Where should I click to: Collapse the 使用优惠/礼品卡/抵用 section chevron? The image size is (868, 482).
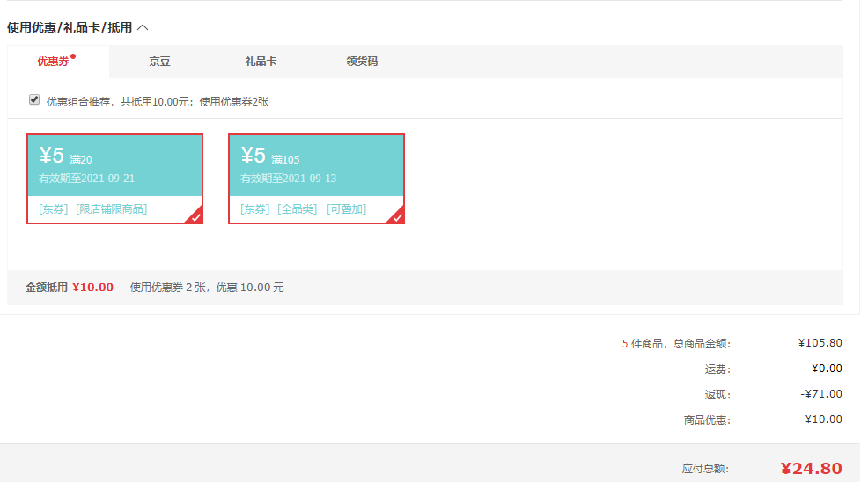pos(143,27)
